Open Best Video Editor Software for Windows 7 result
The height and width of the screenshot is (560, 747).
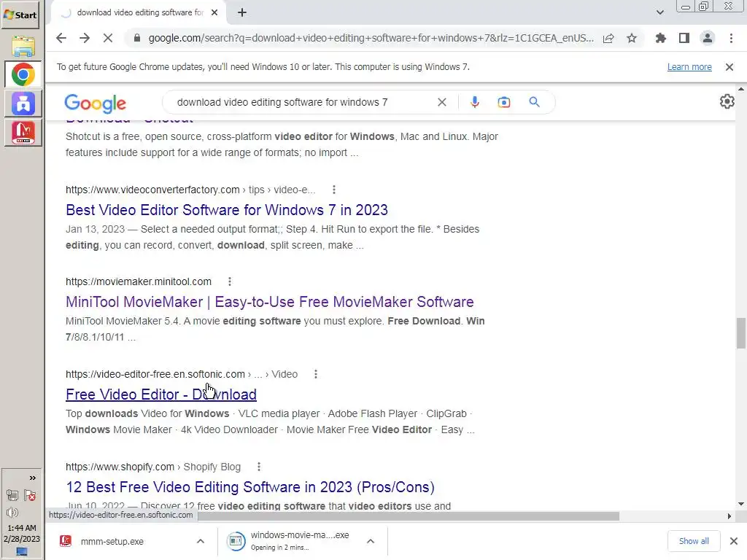tap(227, 210)
